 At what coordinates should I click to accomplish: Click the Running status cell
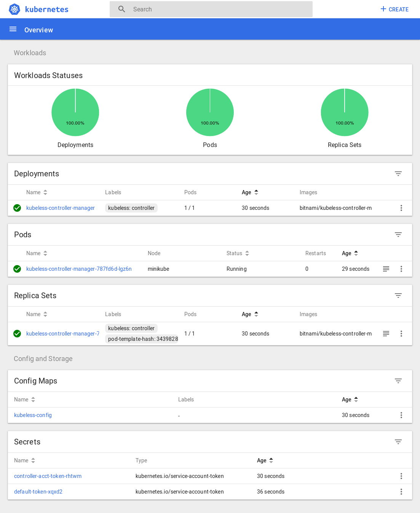[236, 269]
